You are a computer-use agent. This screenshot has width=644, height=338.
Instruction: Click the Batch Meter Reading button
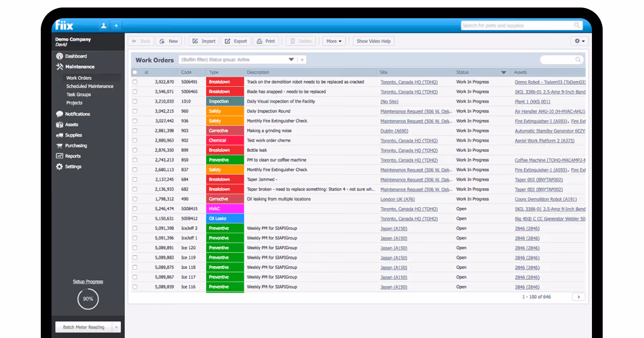point(84,327)
